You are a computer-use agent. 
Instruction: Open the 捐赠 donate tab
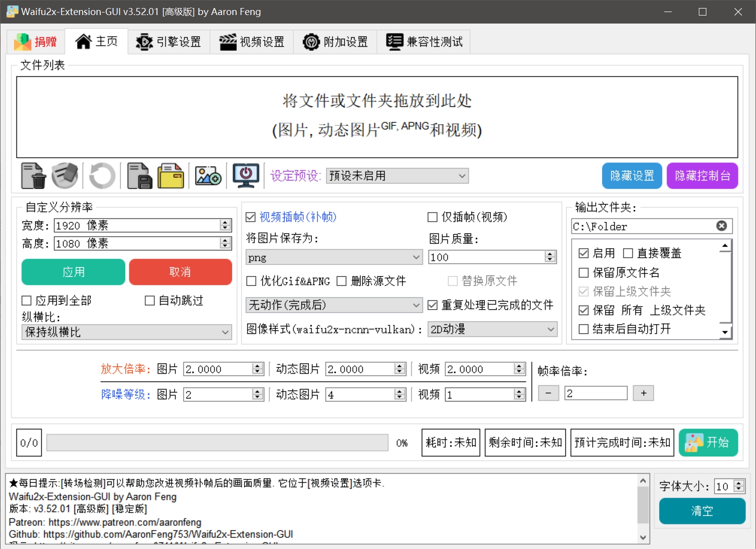click(x=36, y=42)
